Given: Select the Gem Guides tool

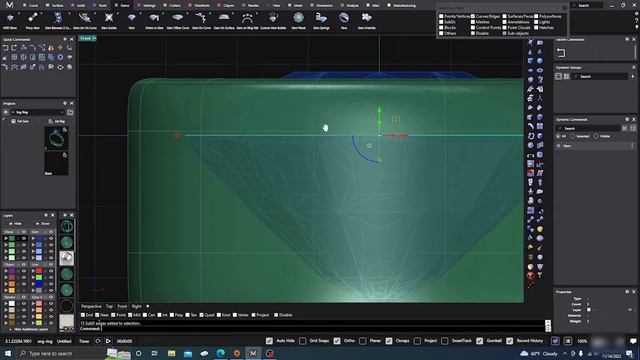Looking at the screenshot, I should [109, 20].
